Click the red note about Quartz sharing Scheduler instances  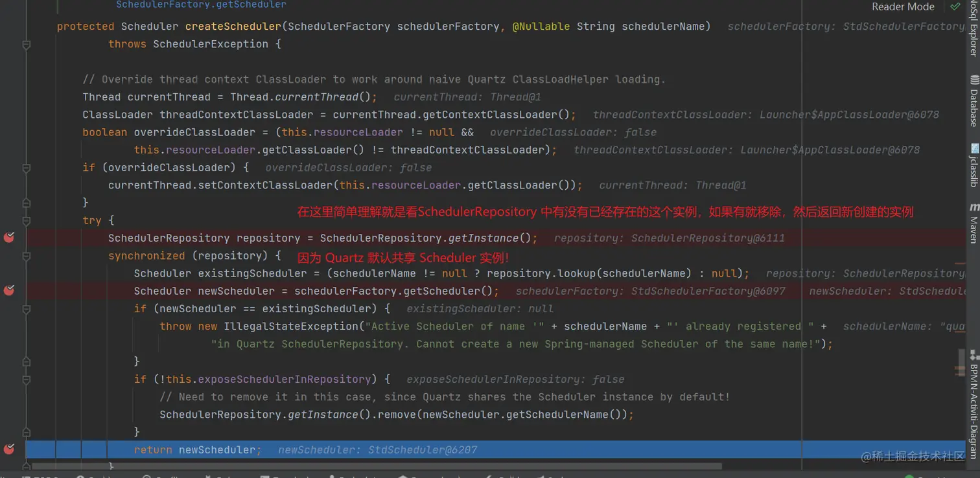click(403, 258)
